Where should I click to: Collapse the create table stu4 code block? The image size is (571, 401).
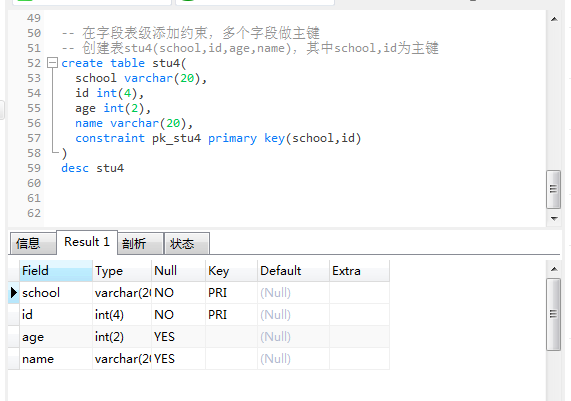click(52, 63)
